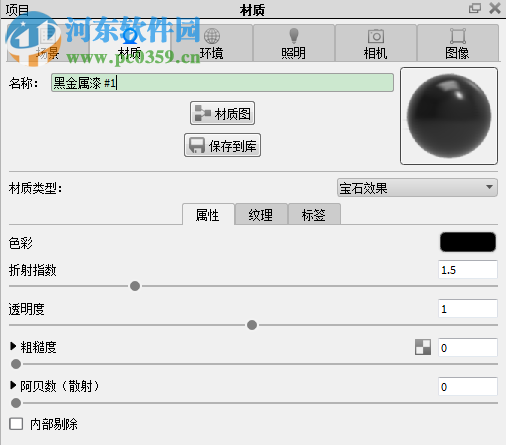Viewport: 506px width, 445px height.
Task: Enable the 内部剔除 checkbox
Action: pos(16,424)
